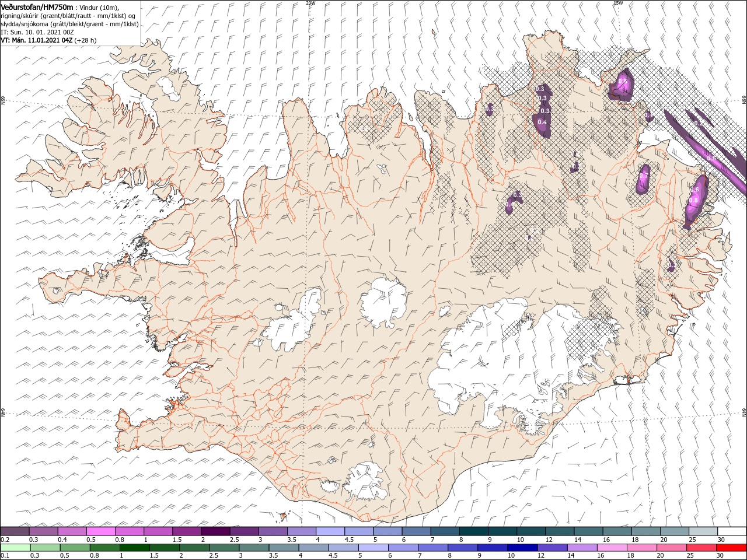Click the 0.6 value above 0.8 in the east
747x560 pixels.
[694, 190]
